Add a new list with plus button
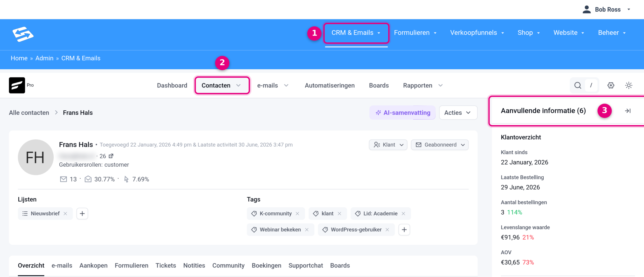The image size is (644, 277). click(x=82, y=213)
